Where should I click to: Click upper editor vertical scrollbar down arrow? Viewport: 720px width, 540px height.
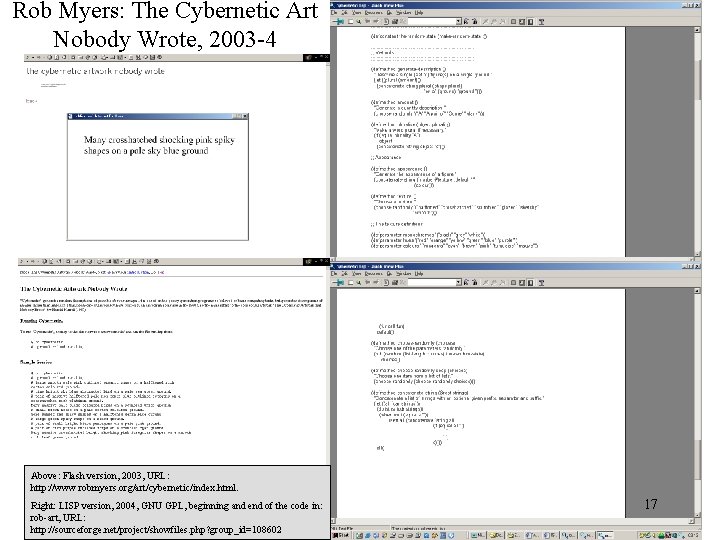click(698, 253)
